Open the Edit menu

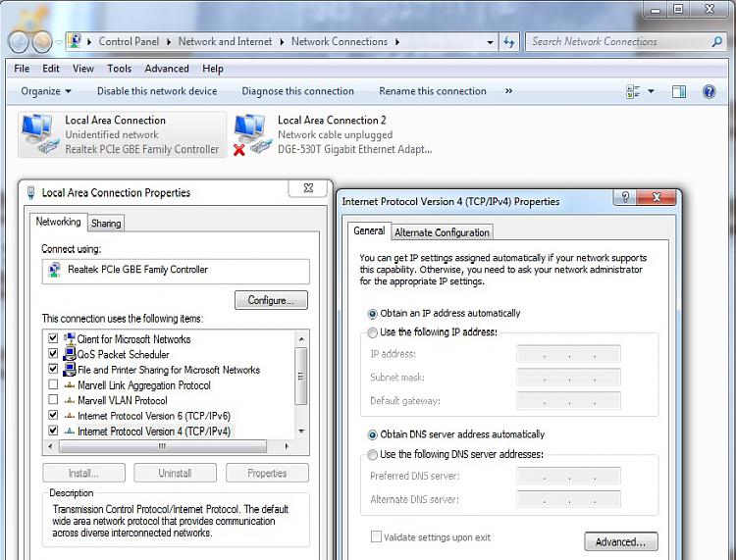point(51,69)
